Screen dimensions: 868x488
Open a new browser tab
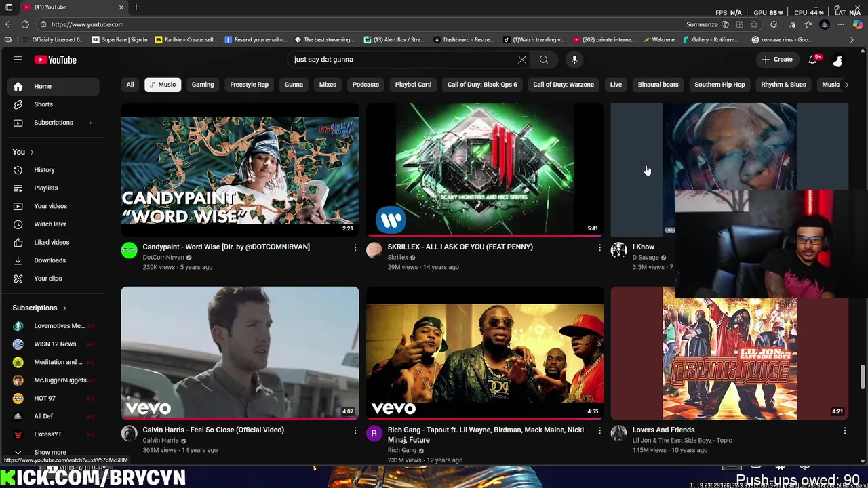tap(136, 7)
